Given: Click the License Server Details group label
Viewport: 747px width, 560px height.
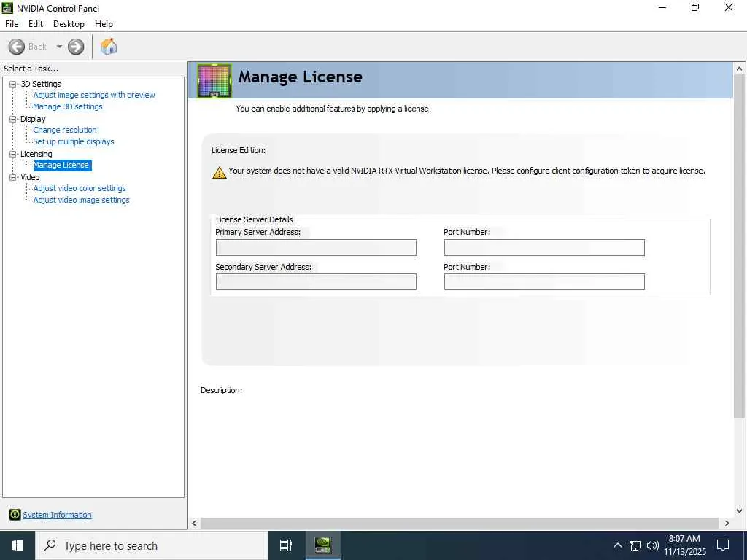Looking at the screenshot, I should point(255,219).
